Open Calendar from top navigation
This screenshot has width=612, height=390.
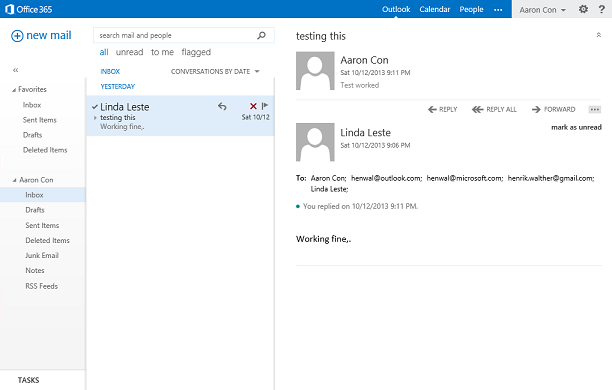pos(434,9)
